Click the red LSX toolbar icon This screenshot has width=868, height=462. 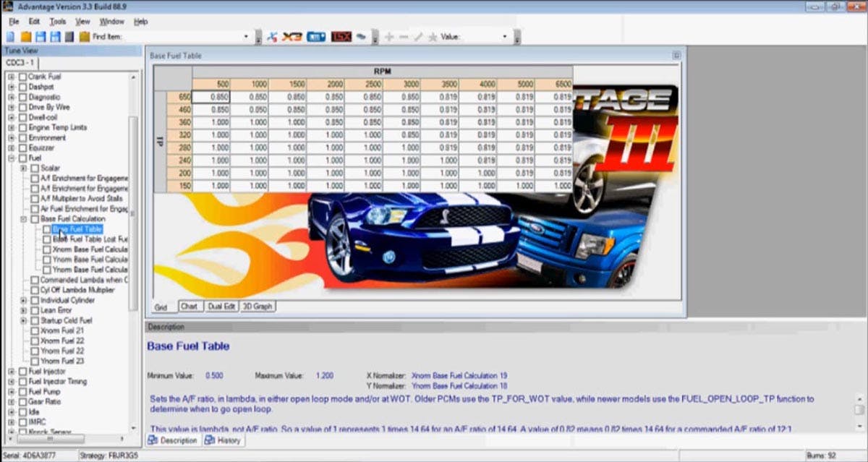pos(340,36)
